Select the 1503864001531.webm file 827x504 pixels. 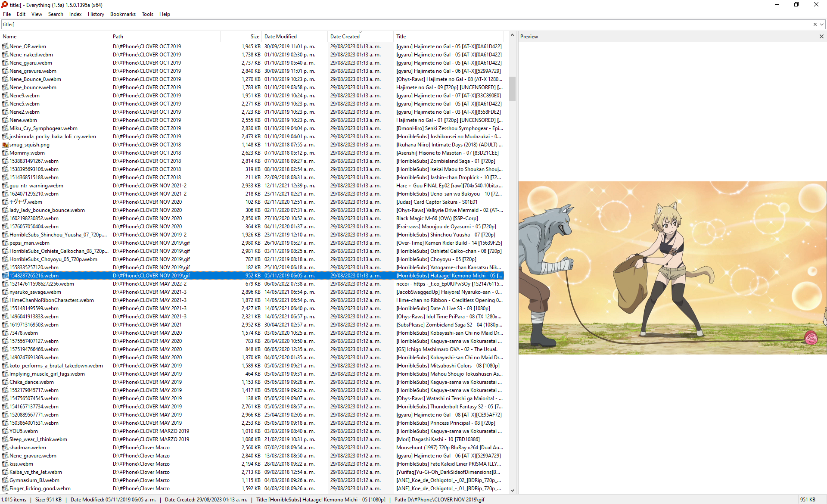pos(34,423)
